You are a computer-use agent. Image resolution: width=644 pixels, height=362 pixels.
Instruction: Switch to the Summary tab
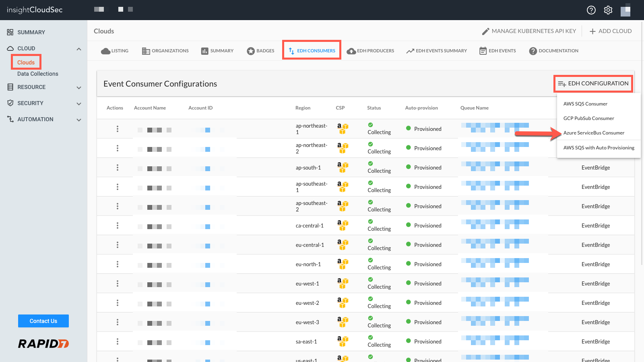[217, 51]
